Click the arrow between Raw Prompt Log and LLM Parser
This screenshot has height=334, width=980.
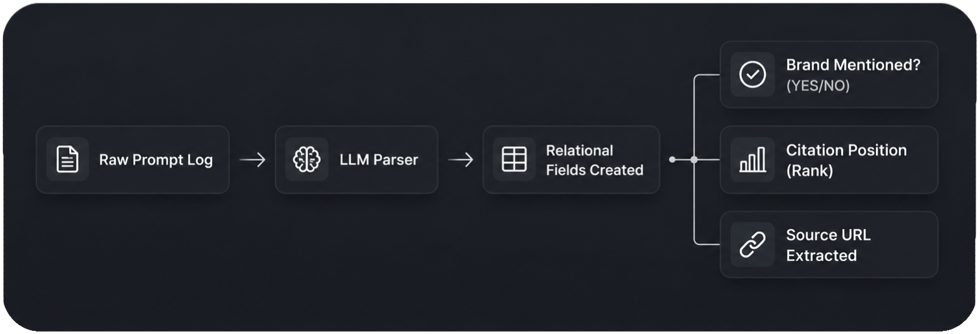[x=253, y=159]
